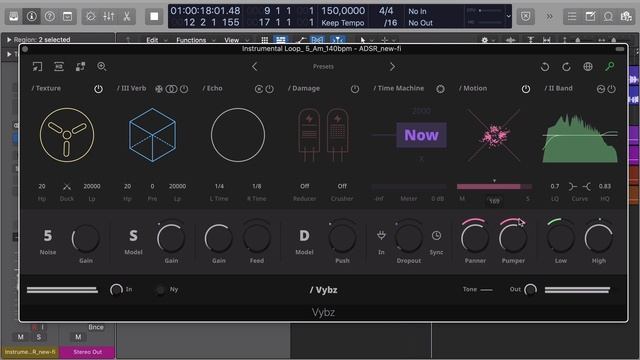Open the Functions menu in Logic editor

pos(191,40)
